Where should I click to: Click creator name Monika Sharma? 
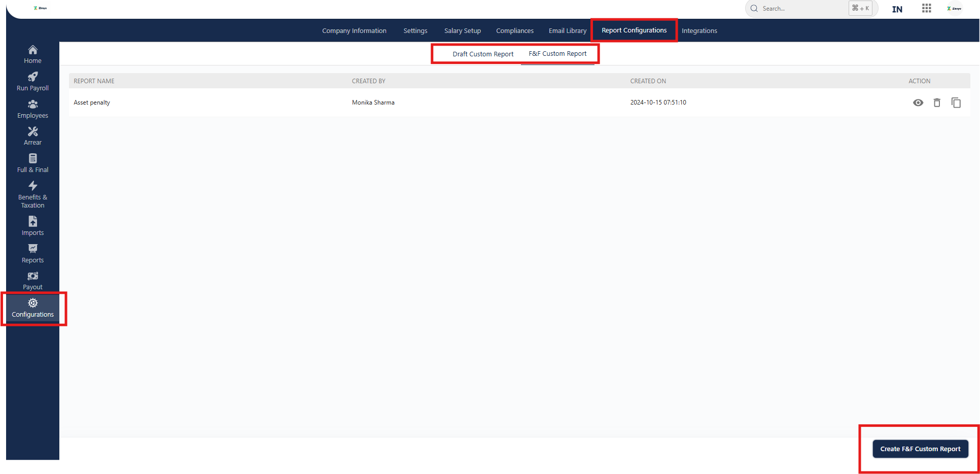[x=373, y=103]
